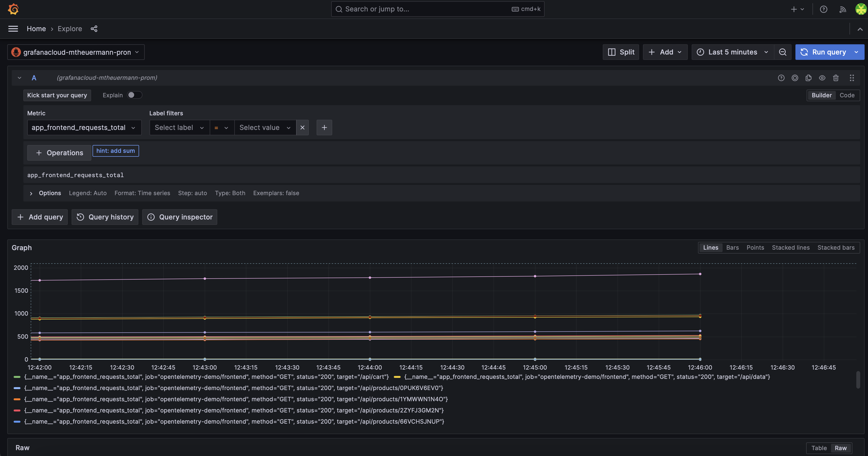Click the Run query button
The width and height of the screenshot is (868, 456).
(823, 52)
